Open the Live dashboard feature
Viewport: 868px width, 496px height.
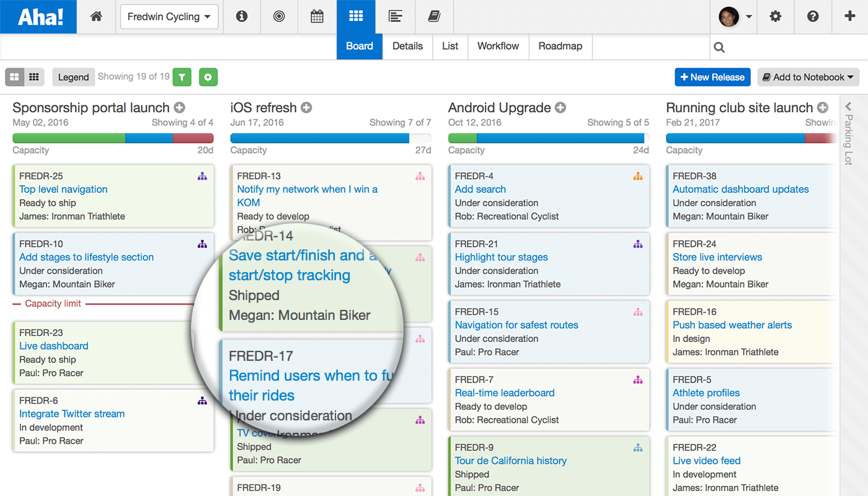pos(54,346)
